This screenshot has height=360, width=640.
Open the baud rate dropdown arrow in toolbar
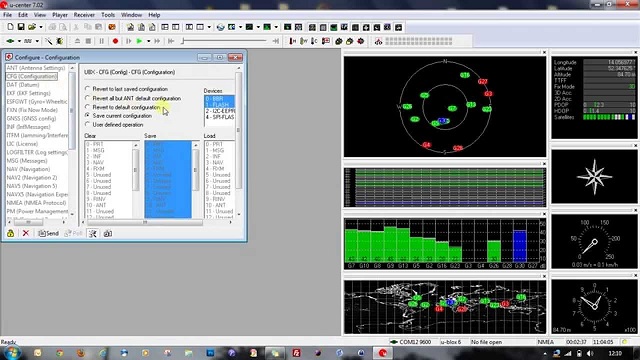37,41
